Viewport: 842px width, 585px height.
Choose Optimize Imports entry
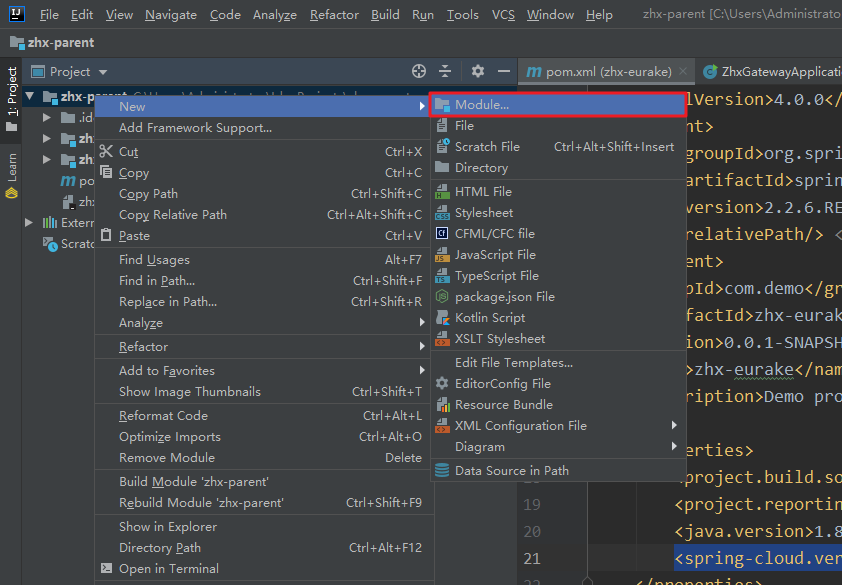pyautogui.click(x=264, y=436)
